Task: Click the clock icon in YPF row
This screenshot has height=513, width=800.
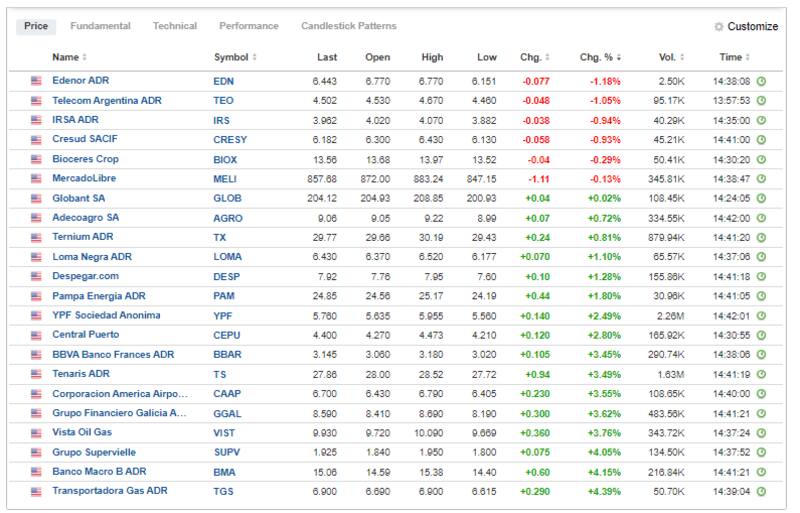Action: [x=762, y=314]
